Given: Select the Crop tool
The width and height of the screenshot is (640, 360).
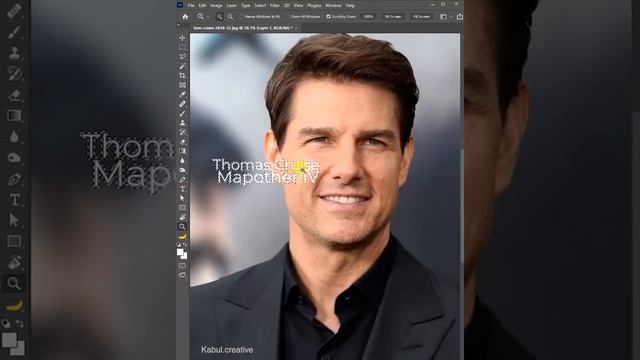Looking at the screenshot, I should click(182, 76).
